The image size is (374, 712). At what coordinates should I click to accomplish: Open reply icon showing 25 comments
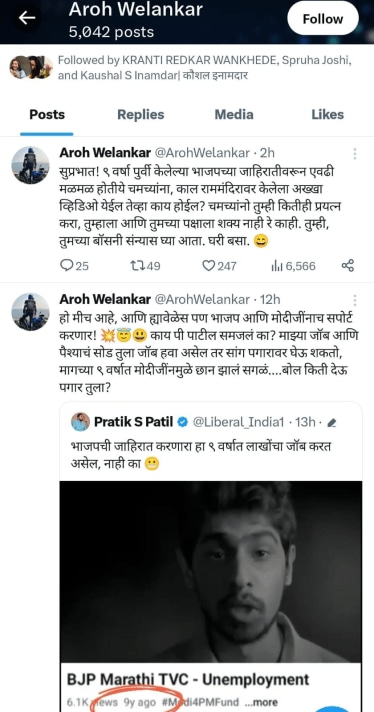coord(74,266)
